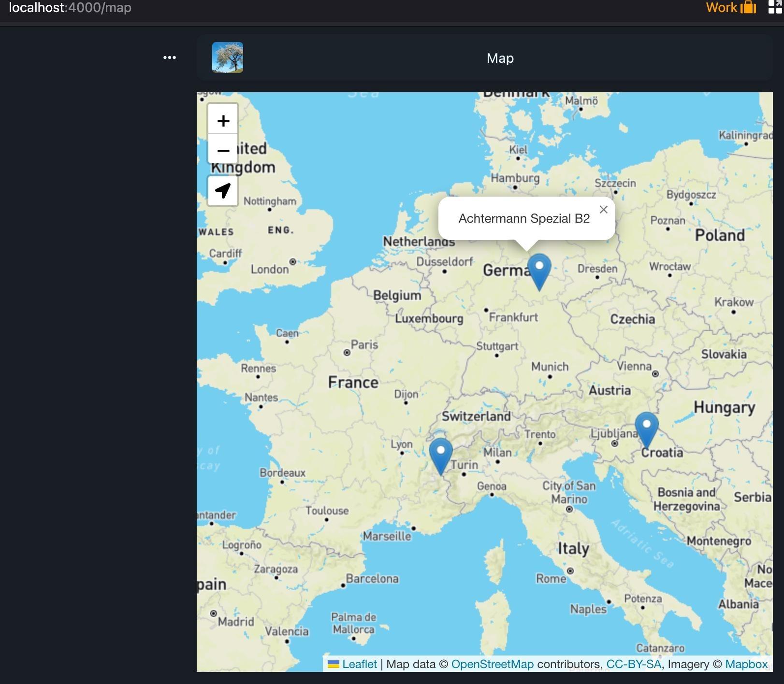Click the Naples label on the map

[588, 609]
